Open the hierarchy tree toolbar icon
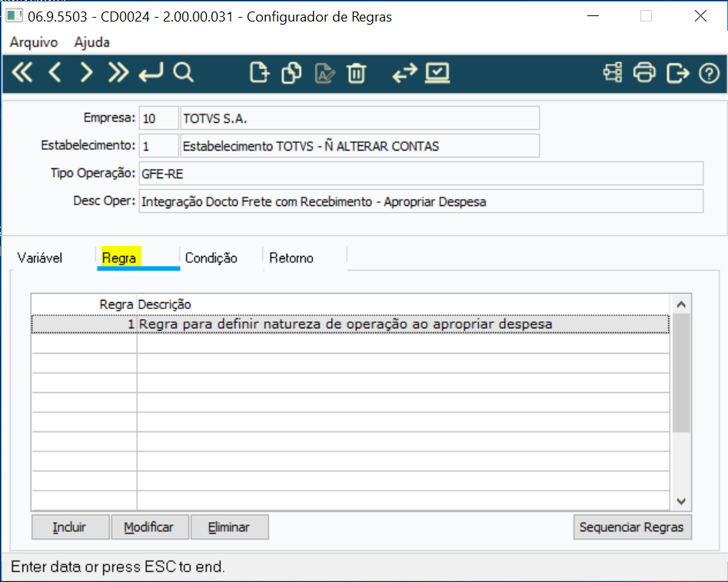The width and height of the screenshot is (728, 582). click(613, 73)
